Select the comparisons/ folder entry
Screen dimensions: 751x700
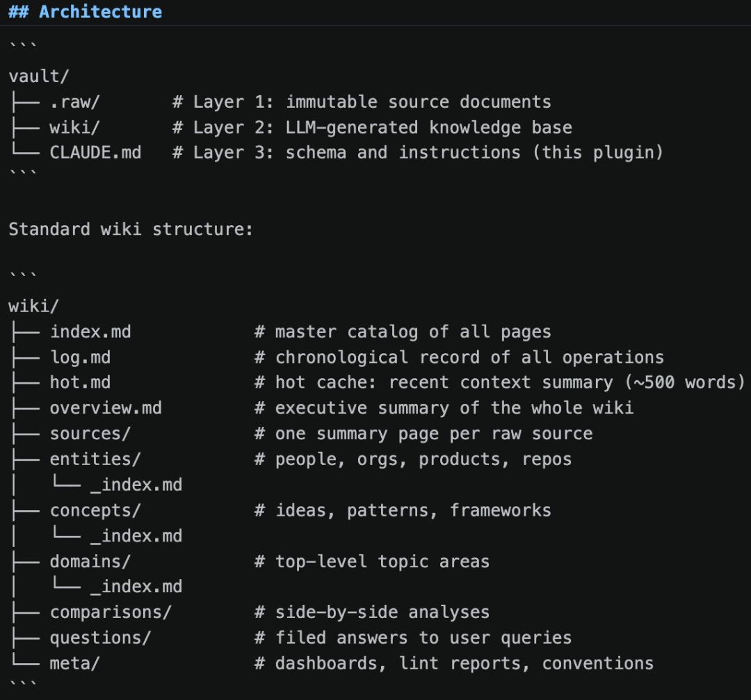tap(111, 612)
